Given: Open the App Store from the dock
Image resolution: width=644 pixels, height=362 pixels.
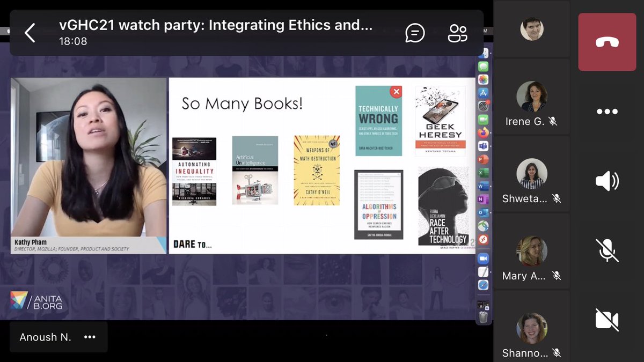Looking at the screenshot, I should point(482,91).
